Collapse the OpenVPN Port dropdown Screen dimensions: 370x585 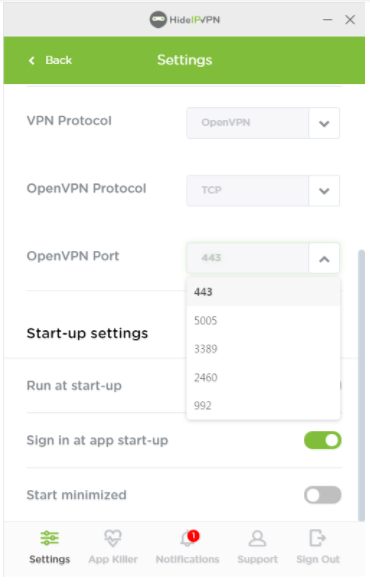point(324,258)
